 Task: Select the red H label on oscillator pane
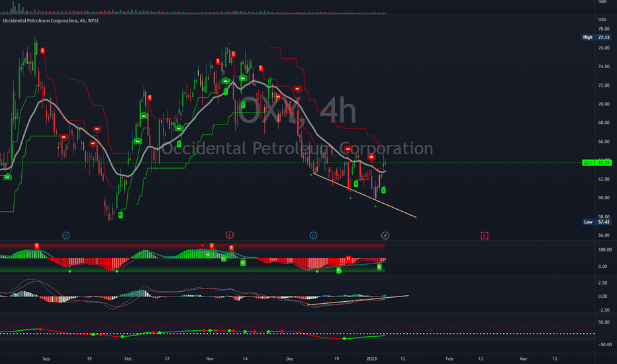click(348, 259)
